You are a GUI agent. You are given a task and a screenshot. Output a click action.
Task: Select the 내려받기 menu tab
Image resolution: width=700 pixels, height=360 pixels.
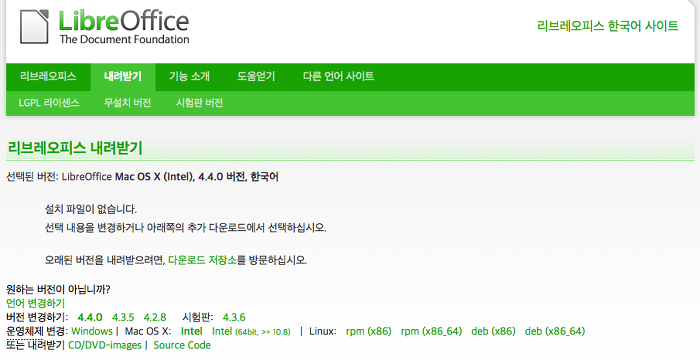click(x=123, y=76)
